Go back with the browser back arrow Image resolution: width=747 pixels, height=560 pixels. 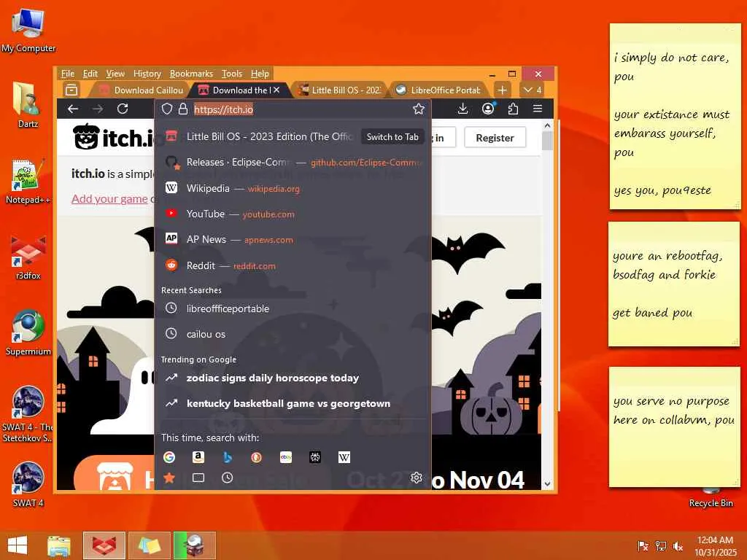click(73, 109)
